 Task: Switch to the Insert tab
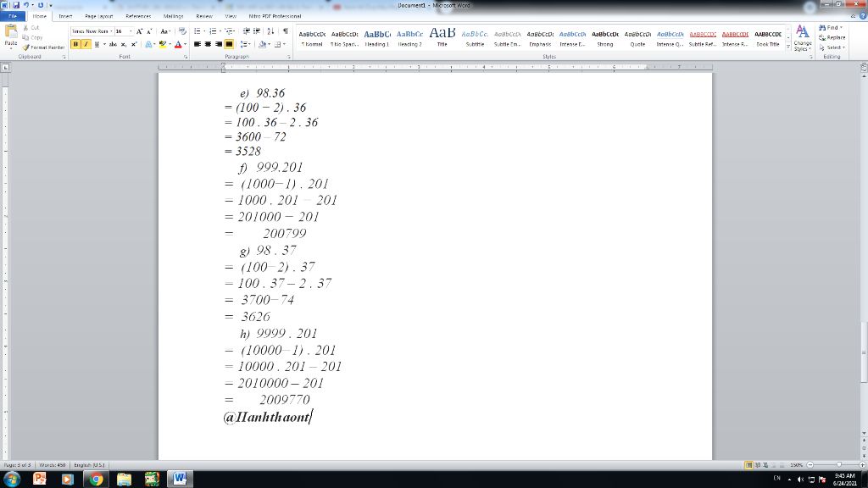[x=65, y=16]
